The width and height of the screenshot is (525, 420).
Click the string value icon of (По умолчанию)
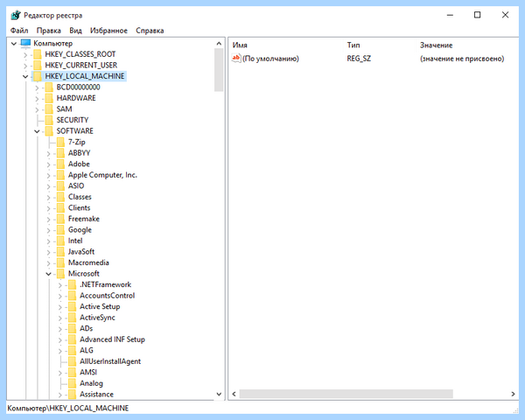(236, 59)
